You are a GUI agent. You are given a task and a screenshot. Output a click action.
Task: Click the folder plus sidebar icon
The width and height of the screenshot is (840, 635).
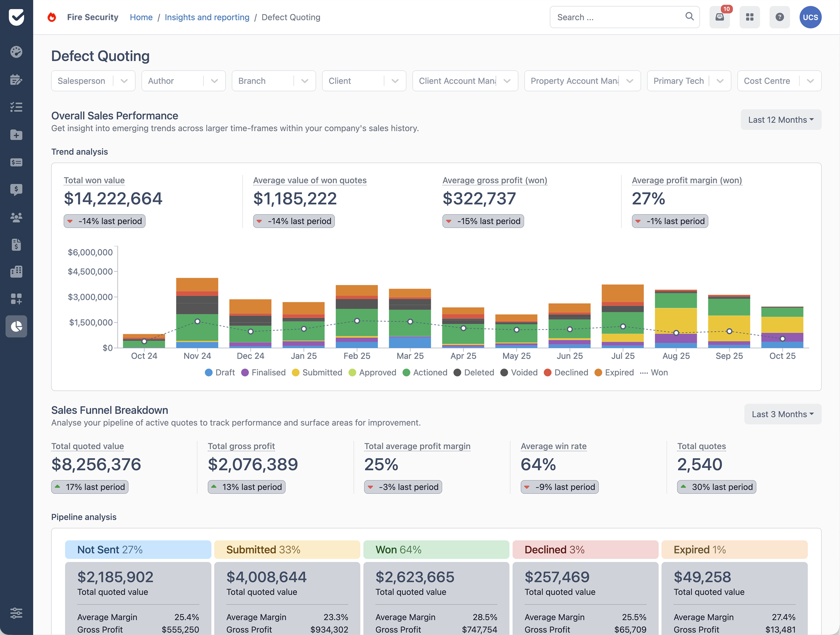[16, 135]
